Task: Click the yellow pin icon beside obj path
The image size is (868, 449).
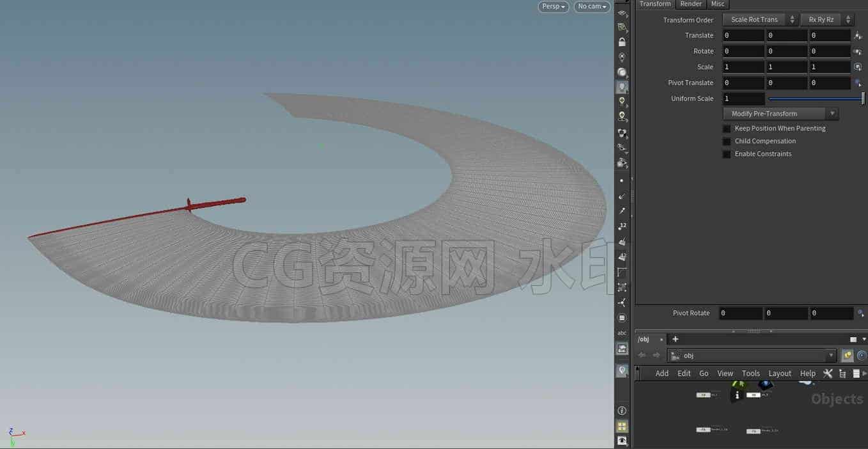Action: tap(848, 356)
